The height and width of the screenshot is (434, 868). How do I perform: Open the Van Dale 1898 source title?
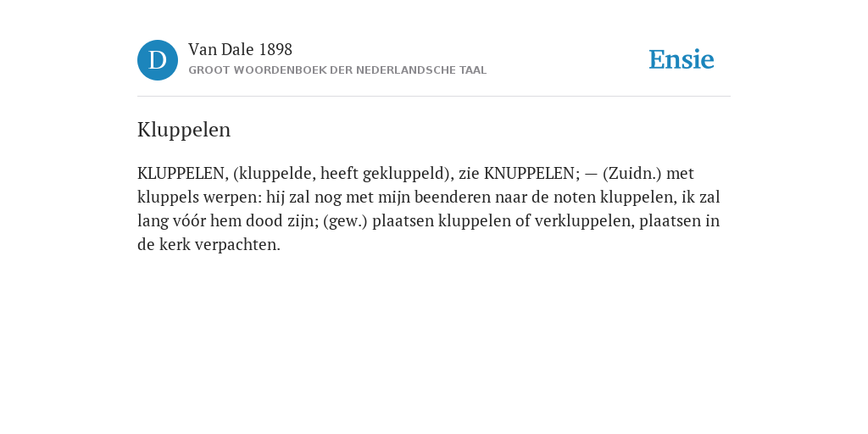tap(240, 50)
